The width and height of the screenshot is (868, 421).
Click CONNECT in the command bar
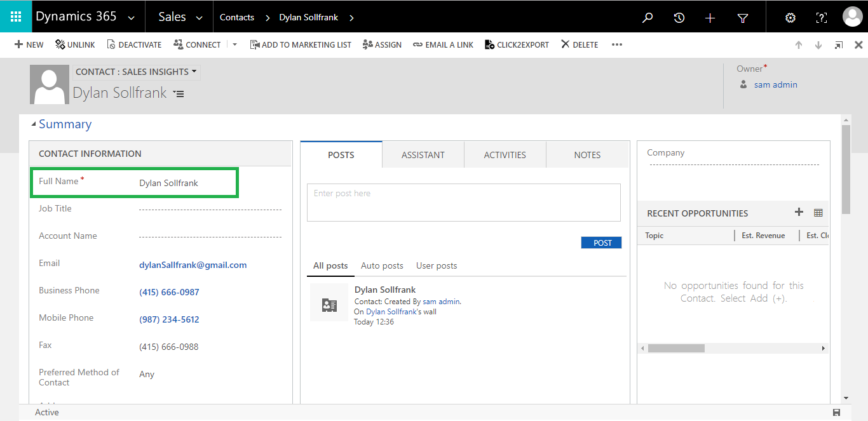tap(197, 44)
